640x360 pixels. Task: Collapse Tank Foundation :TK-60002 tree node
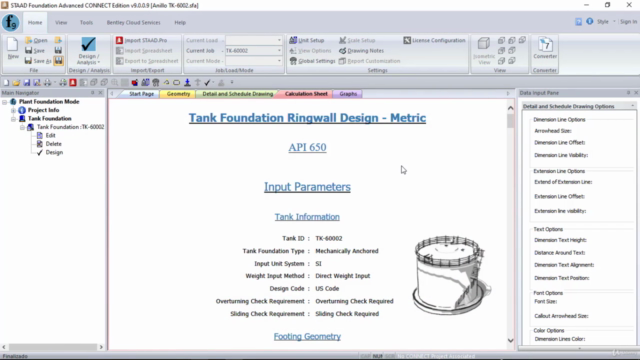(x=22, y=127)
